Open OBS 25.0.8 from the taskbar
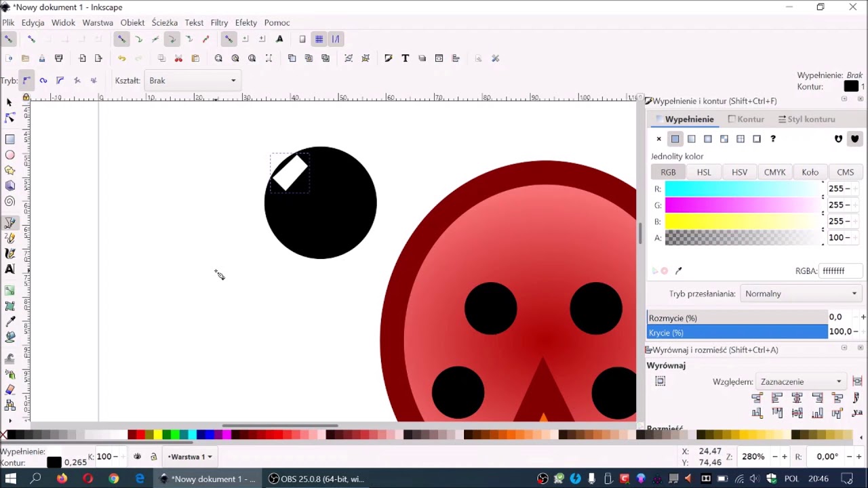The height and width of the screenshot is (488, 868). 317,479
